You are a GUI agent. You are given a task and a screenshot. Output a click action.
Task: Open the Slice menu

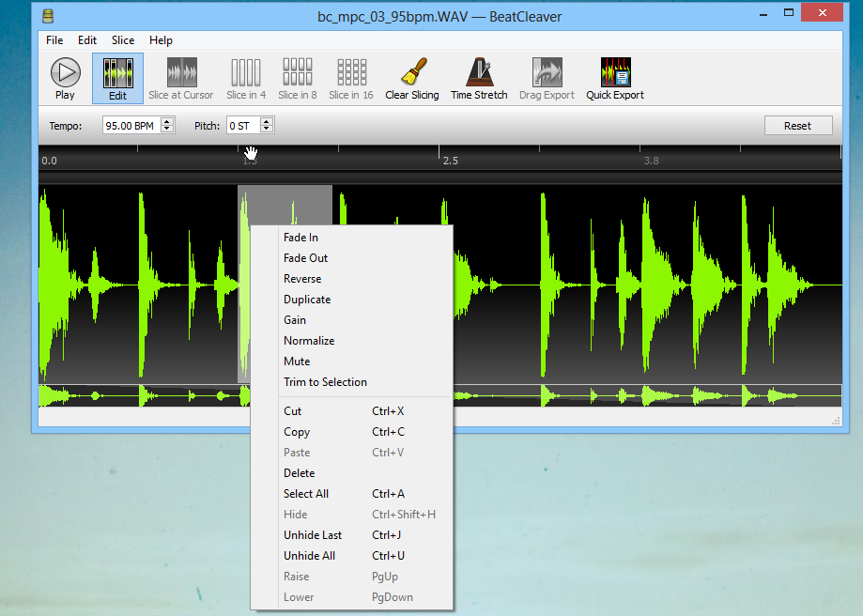122,40
